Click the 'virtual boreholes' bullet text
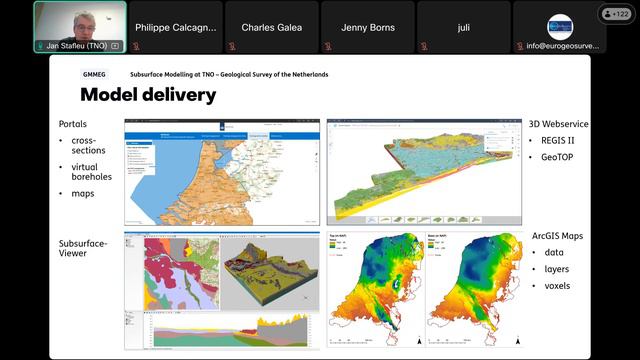640x360 pixels. pos(91,172)
